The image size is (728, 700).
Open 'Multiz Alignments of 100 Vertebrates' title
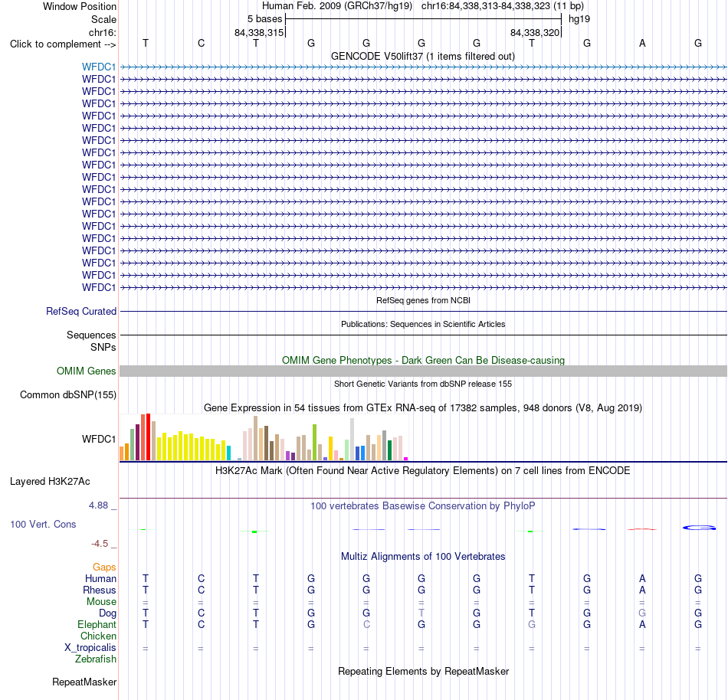[x=423, y=557]
